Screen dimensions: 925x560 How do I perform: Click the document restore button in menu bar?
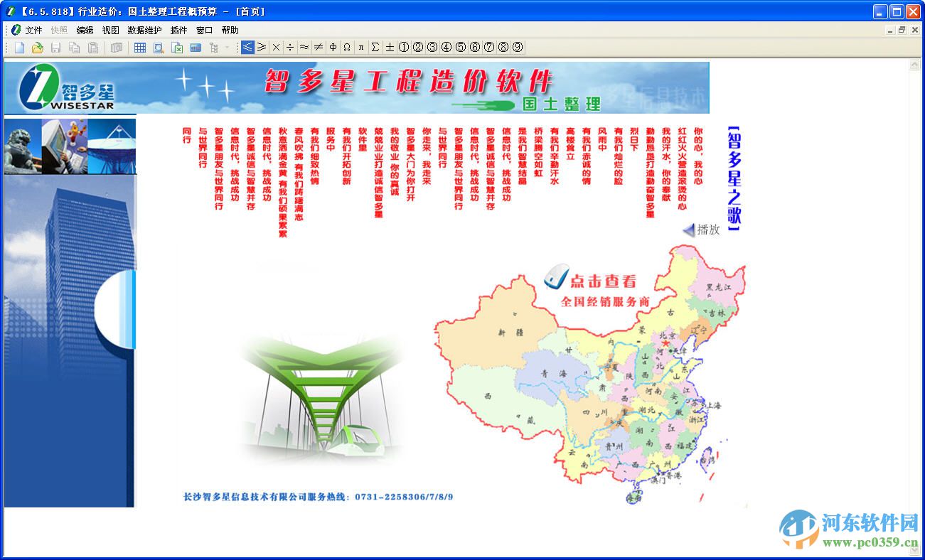point(902,30)
